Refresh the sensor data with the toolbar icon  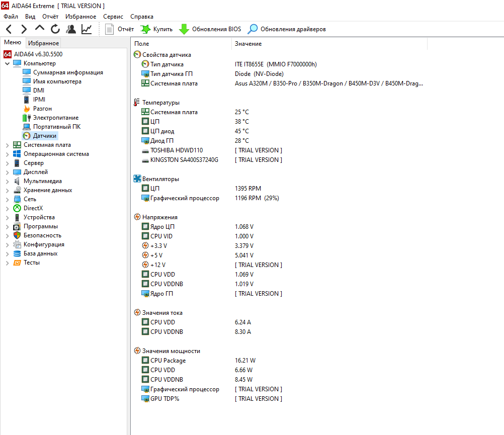pos(55,29)
